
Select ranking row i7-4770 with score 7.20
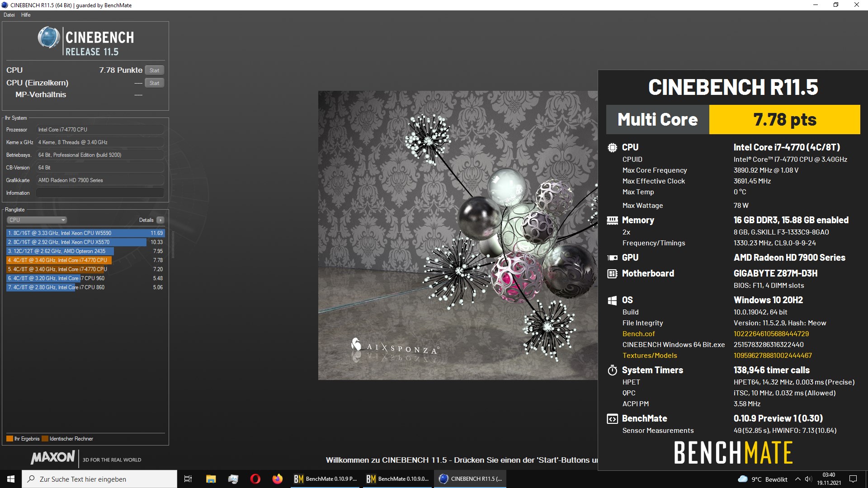coord(85,269)
